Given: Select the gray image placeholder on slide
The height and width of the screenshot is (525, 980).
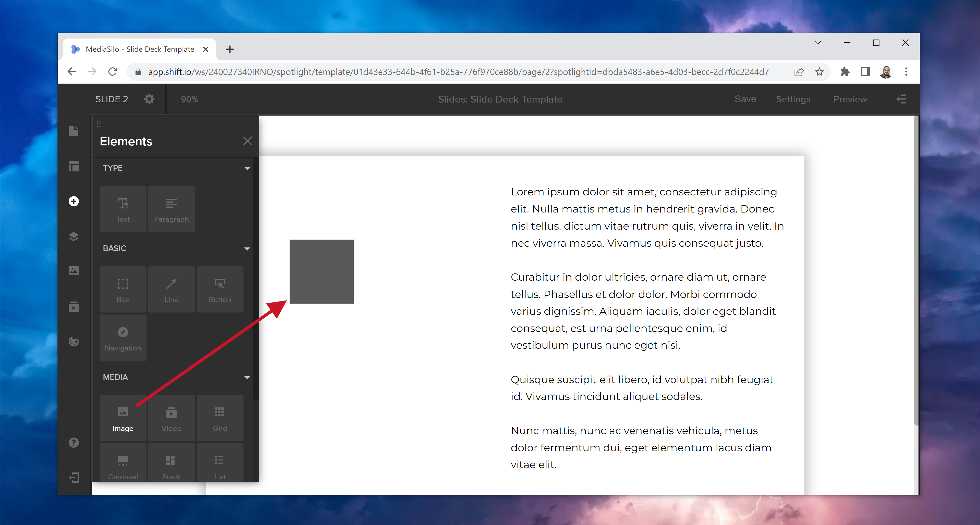Looking at the screenshot, I should pyautogui.click(x=322, y=271).
